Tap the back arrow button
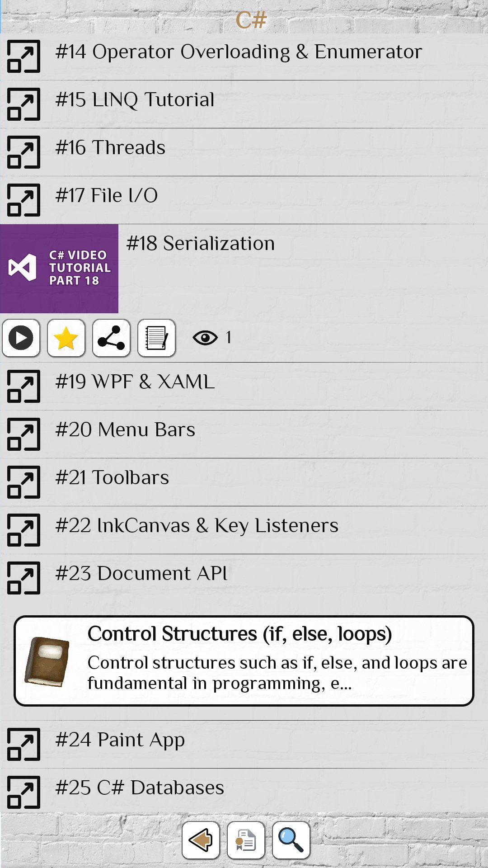The width and height of the screenshot is (488, 868). click(x=201, y=840)
